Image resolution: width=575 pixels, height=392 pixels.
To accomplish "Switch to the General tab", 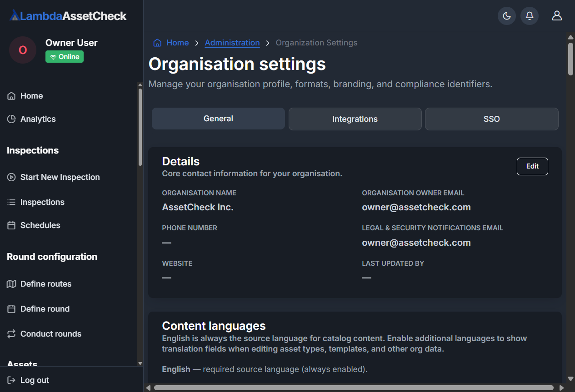I will tap(218, 119).
